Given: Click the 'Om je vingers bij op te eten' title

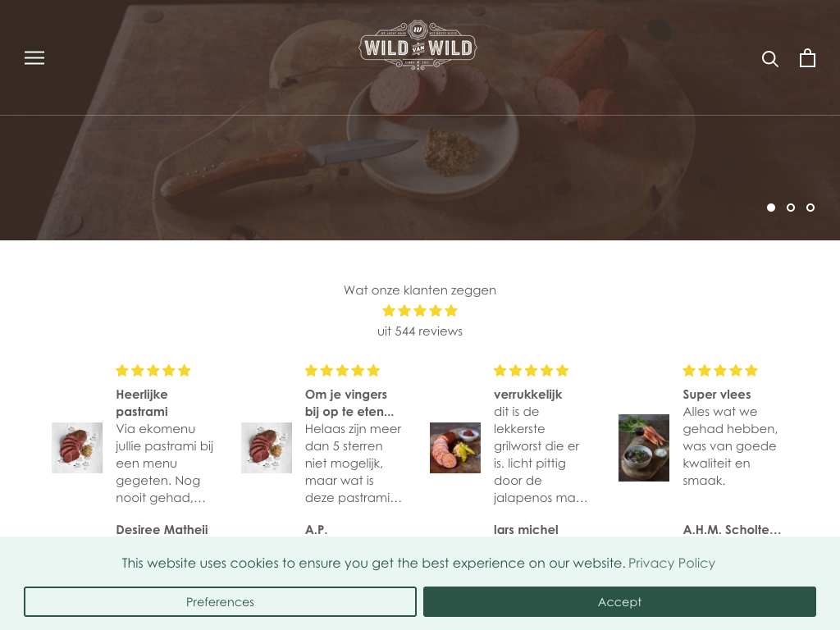Looking at the screenshot, I should tap(349, 403).
